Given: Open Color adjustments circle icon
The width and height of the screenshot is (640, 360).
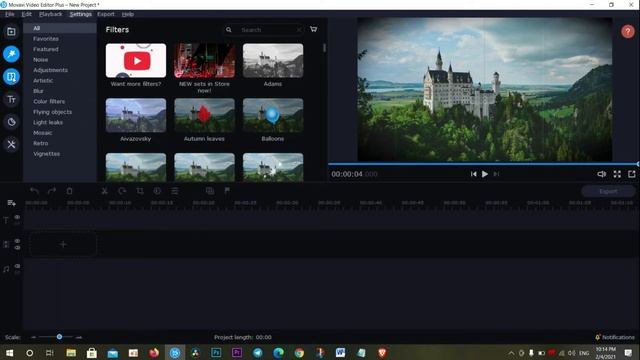Looking at the screenshot, I should 157,191.
